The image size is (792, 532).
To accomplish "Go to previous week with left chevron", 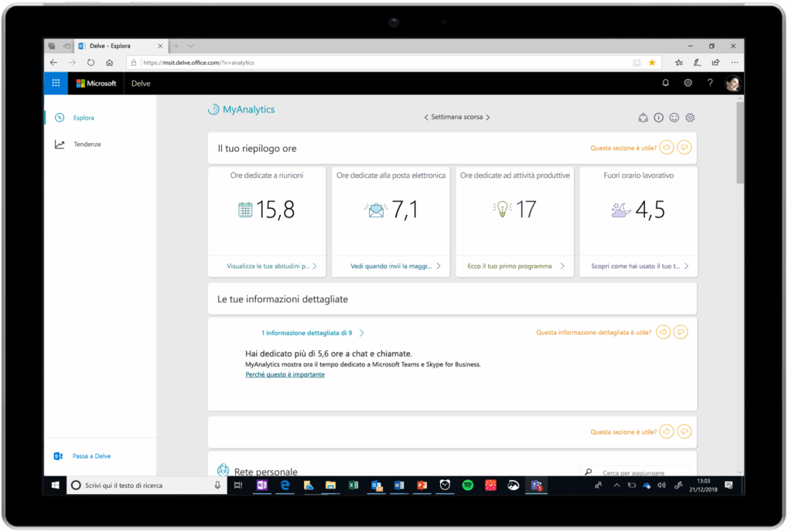I will pos(425,117).
